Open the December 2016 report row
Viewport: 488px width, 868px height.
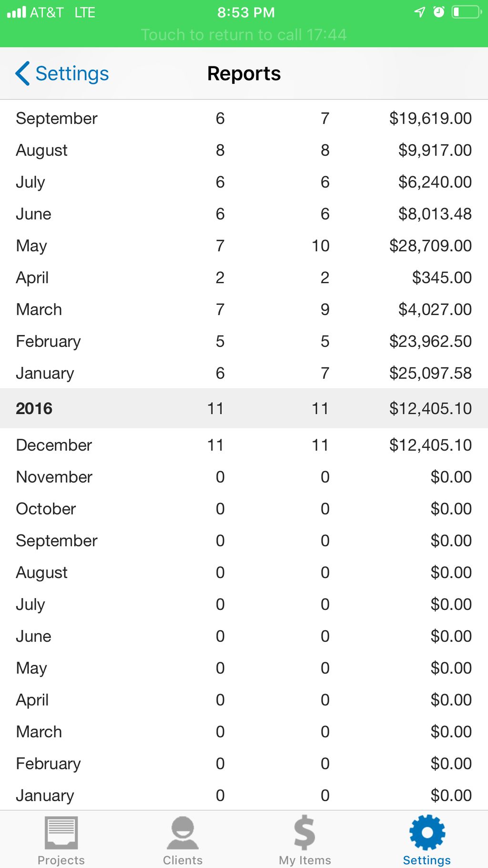244,445
